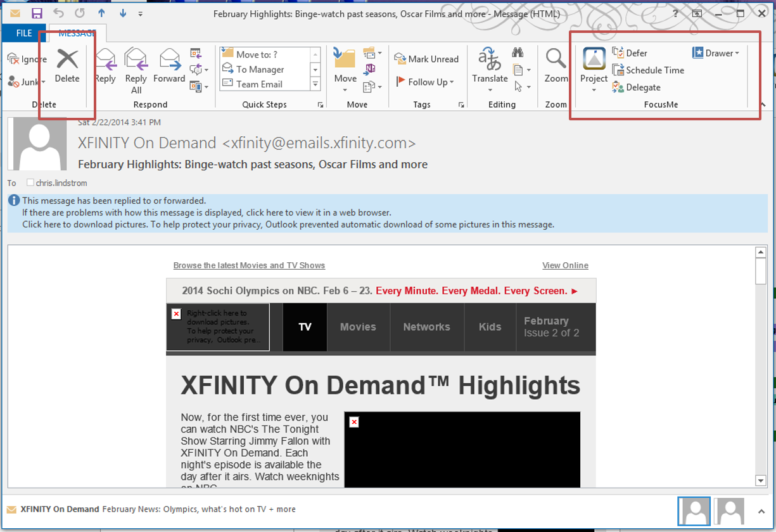Open the Move folder button

click(345, 70)
